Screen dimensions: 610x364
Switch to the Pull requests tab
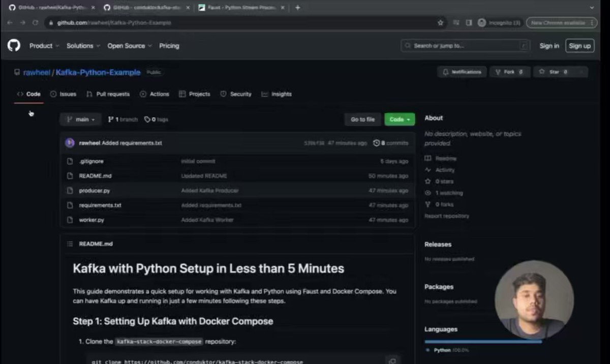[x=108, y=94]
